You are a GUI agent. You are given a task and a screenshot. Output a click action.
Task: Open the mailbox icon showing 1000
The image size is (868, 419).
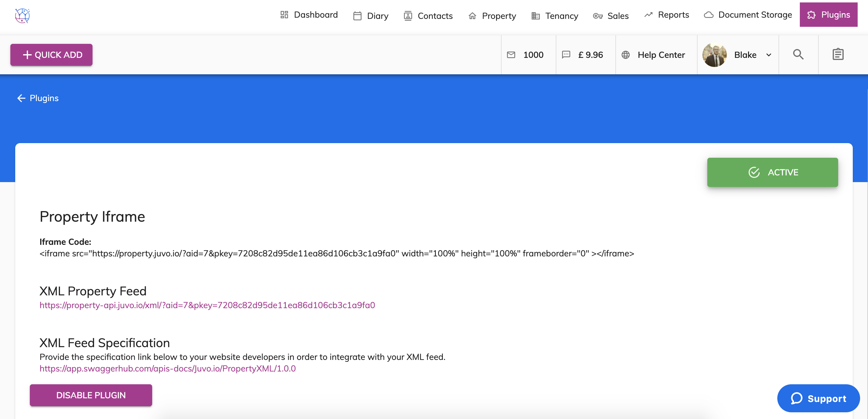(512, 54)
